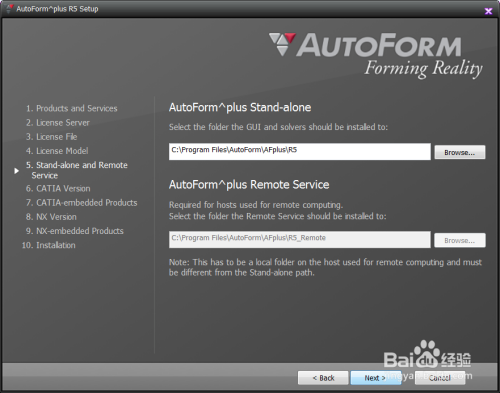Go back with the Back button
The height and width of the screenshot is (393, 500).
pyautogui.click(x=323, y=378)
